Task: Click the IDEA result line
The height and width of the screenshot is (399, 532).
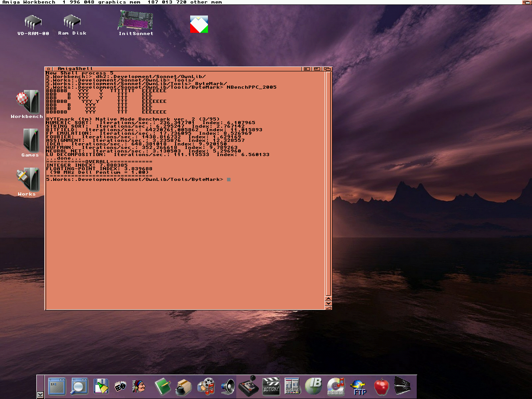Action: [x=137, y=144]
